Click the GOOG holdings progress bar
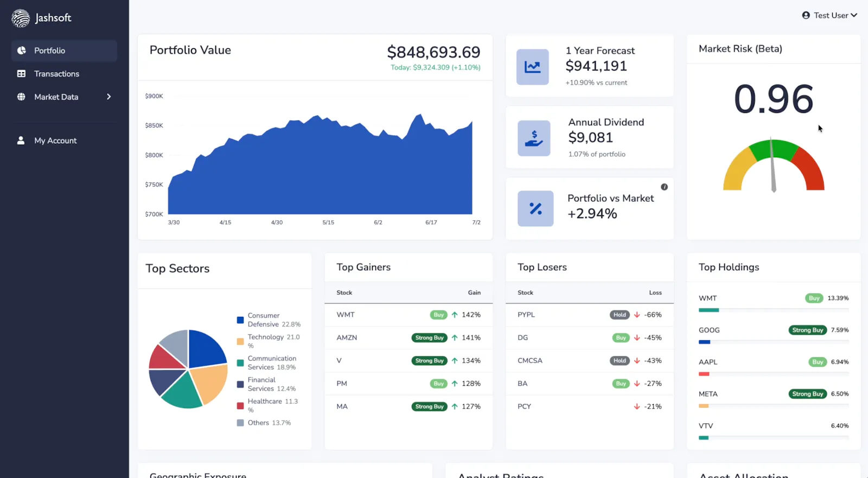Viewport: 868px width, 478px height. point(774,342)
